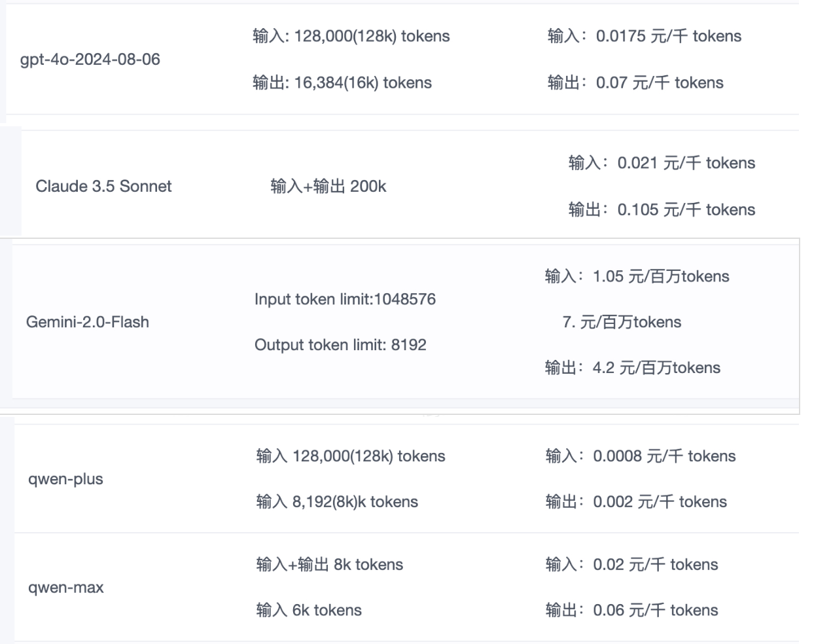Click the '输入: 0.021 元/千 tokens' price
Screen dimensions: 831x644
[x=662, y=163]
